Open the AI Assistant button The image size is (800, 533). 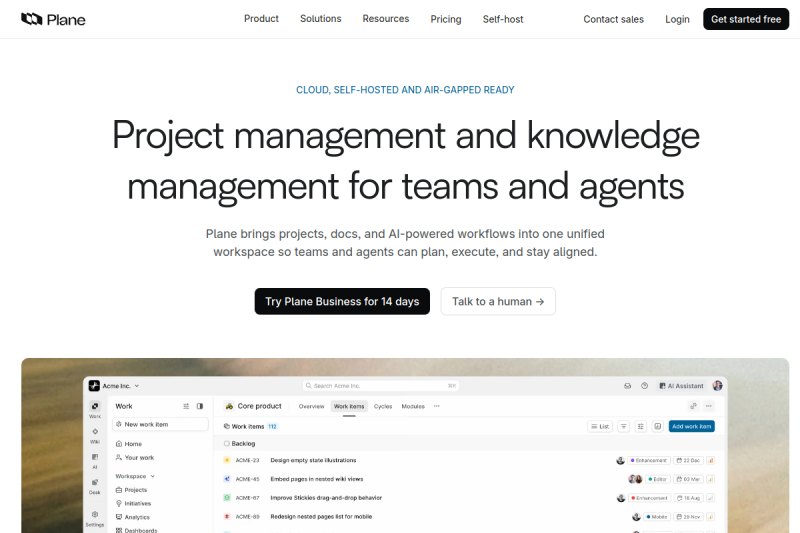[x=682, y=386]
